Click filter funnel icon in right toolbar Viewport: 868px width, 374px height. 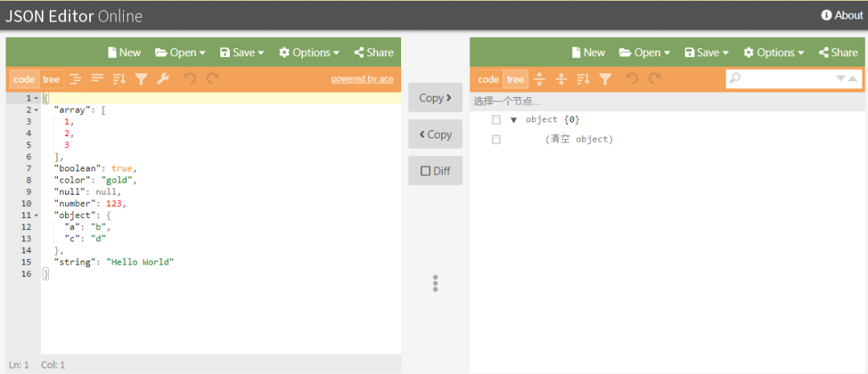(x=605, y=80)
